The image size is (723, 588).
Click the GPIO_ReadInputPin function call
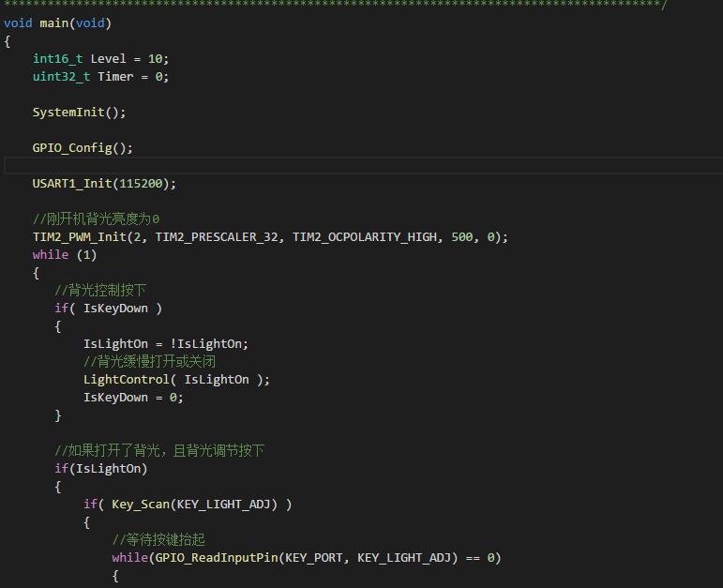click(x=212, y=557)
